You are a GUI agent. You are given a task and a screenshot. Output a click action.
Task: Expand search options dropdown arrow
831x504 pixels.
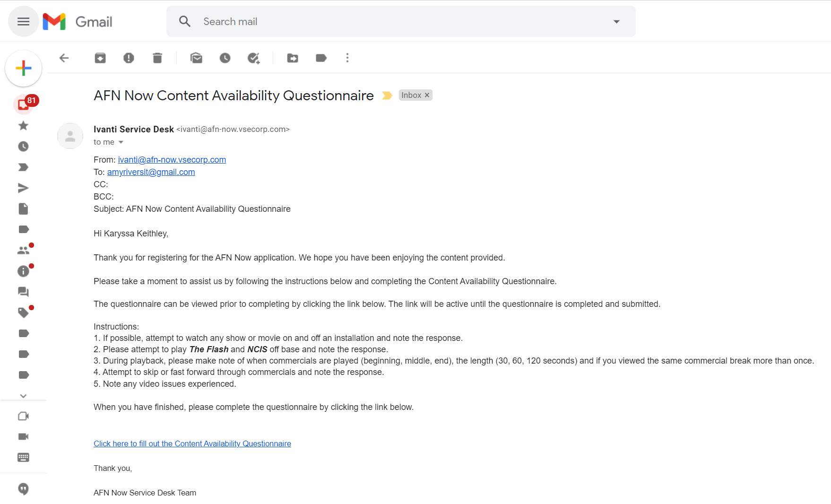tap(616, 22)
